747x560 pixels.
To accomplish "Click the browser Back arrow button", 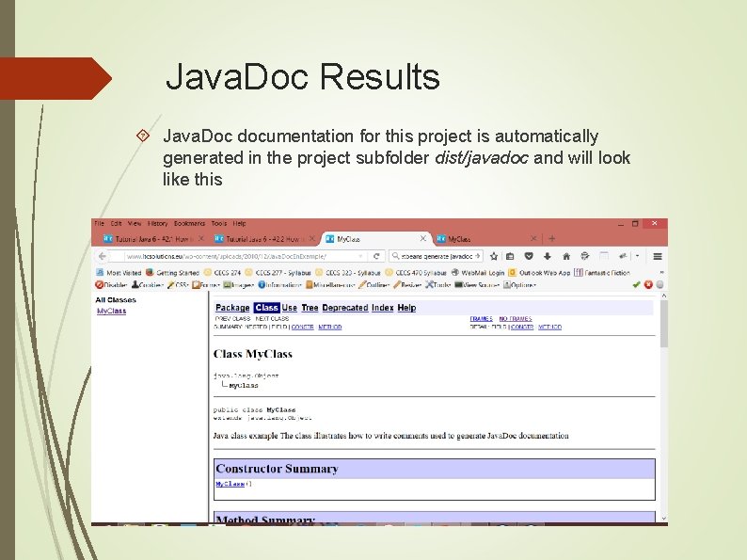I will pyautogui.click(x=102, y=256).
